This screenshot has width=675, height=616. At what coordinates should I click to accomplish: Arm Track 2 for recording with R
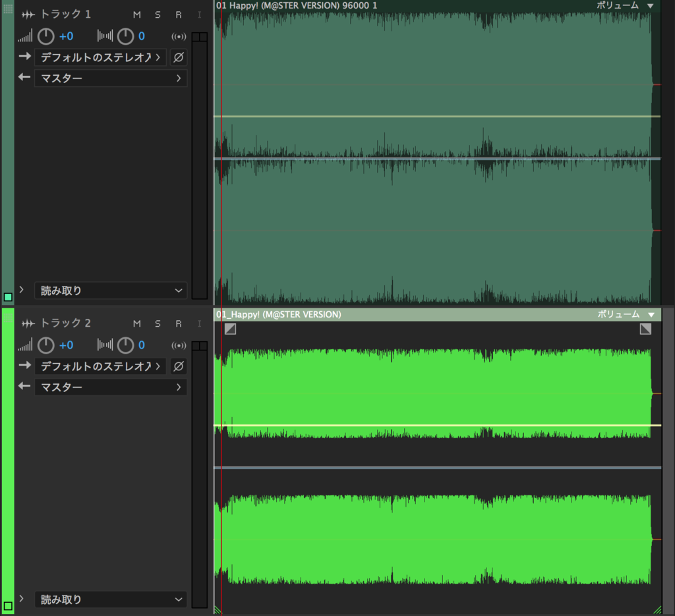178,323
